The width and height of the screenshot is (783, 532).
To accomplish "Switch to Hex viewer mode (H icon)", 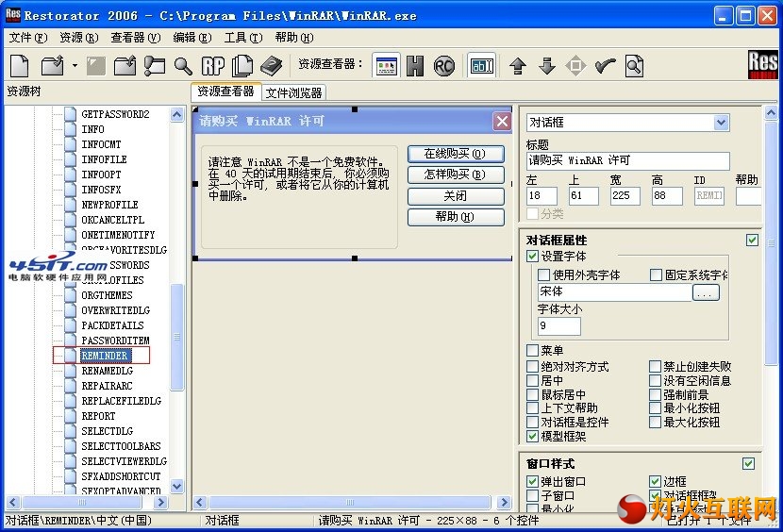I will (x=415, y=65).
